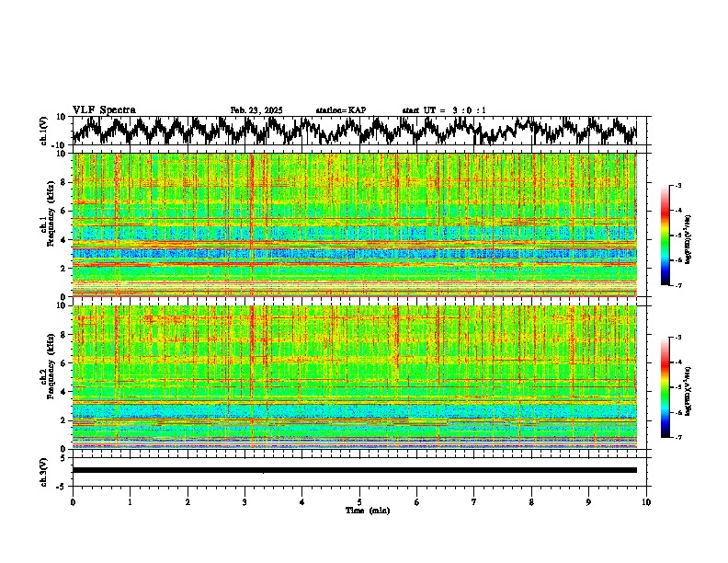
Task: Click ch.1 'Frequency (kHz)' axis label
Action: click(x=51, y=214)
